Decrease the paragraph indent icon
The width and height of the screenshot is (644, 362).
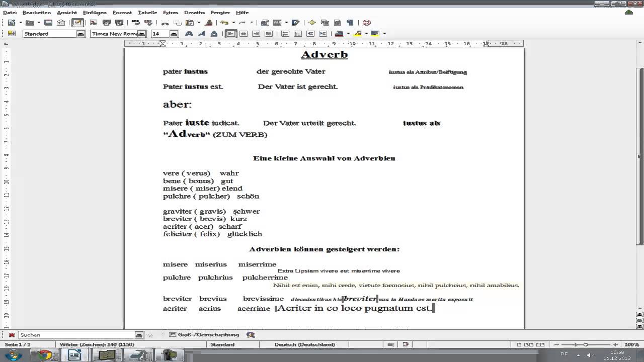pos(310,34)
